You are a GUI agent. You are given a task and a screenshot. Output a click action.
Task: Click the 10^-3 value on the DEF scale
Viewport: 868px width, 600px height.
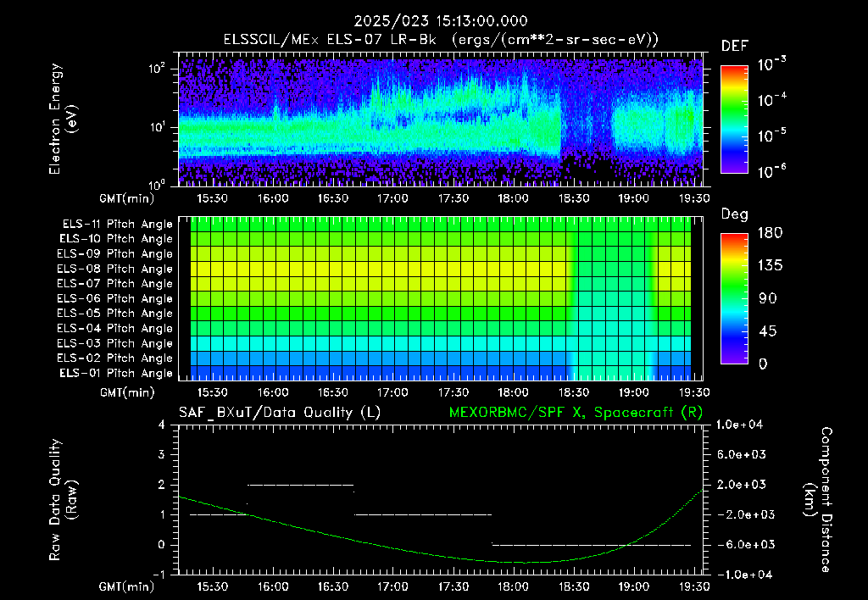tap(771, 64)
